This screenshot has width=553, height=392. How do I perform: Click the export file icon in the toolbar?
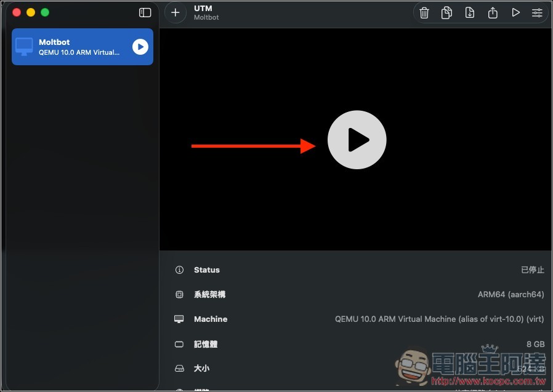click(469, 12)
